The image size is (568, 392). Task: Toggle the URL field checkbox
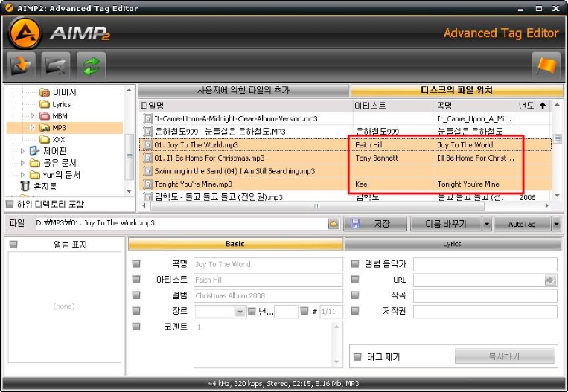355,280
